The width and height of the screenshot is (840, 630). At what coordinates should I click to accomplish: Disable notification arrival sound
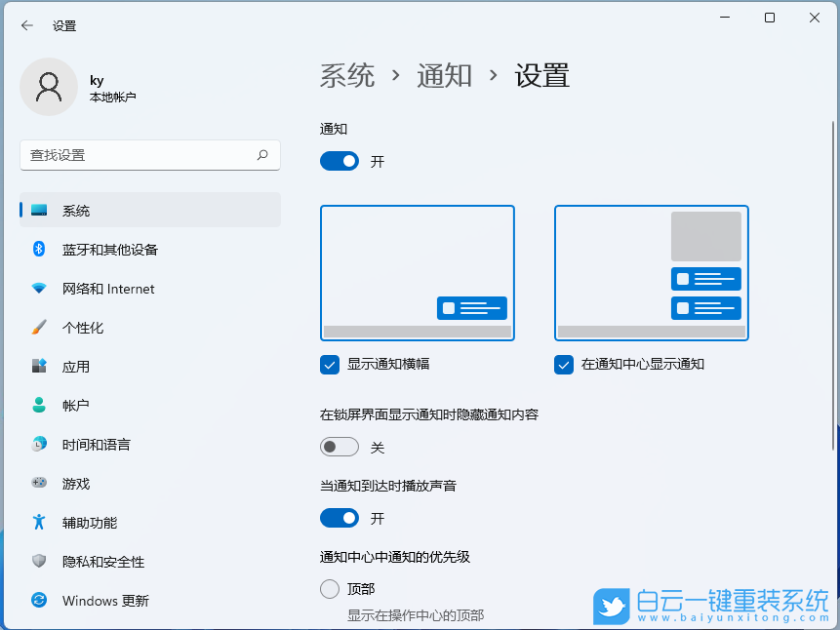pyautogui.click(x=340, y=518)
